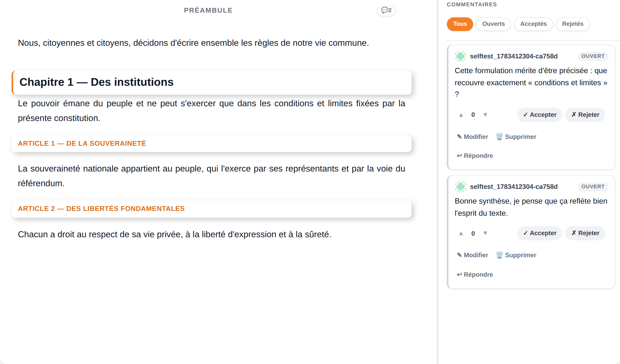Click the username on the "conditions et limites" comment
The height and width of the screenshot is (364, 620).
pyautogui.click(x=514, y=56)
